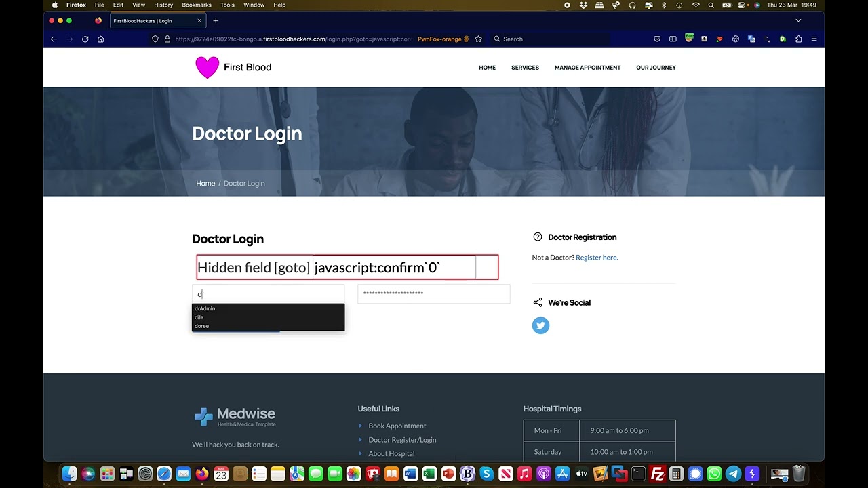The width and height of the screenshot is (868, 488).
Task: Click the site padlock icon
Action: [x=167, y=39]
